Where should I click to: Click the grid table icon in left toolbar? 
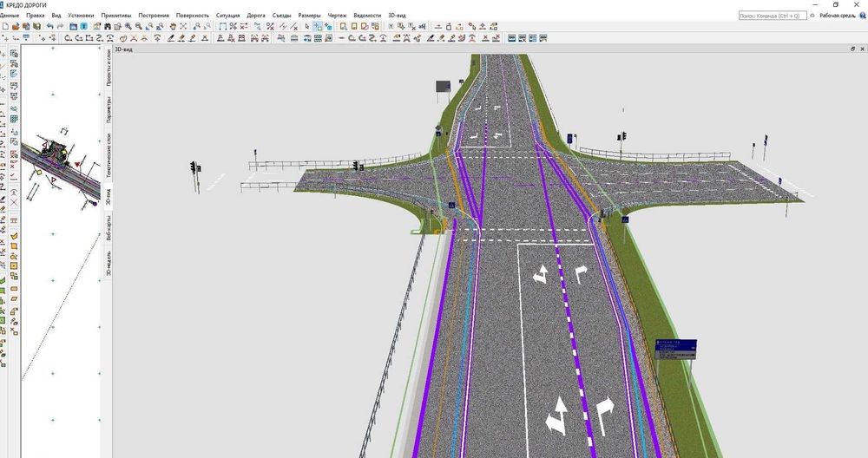(x=14, y=119)
